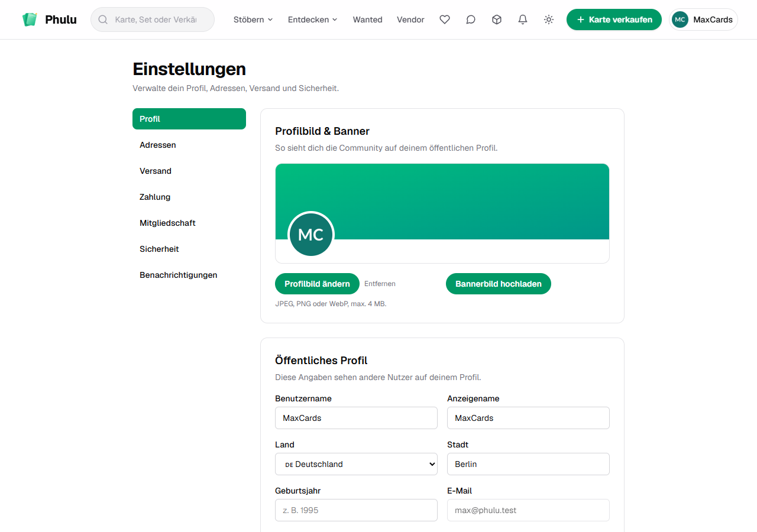Click Karte verkaufen button
The image size is (757, 532).
pyautogui.click(x=614, y=20)
